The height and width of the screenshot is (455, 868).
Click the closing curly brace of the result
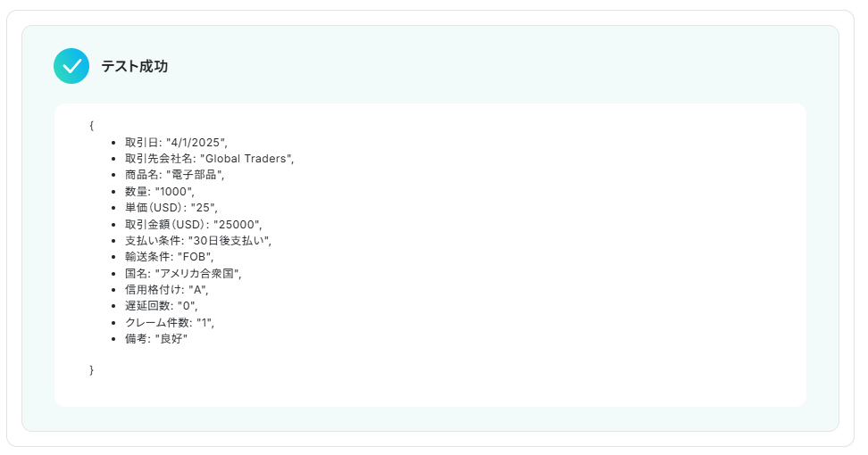(91, 370)
